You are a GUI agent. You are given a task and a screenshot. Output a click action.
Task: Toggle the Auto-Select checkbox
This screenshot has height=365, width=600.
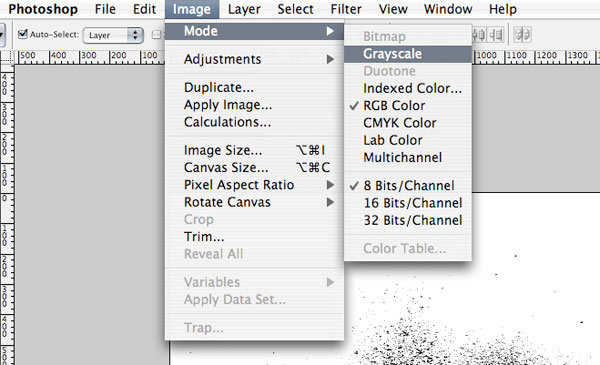point(23,34)
